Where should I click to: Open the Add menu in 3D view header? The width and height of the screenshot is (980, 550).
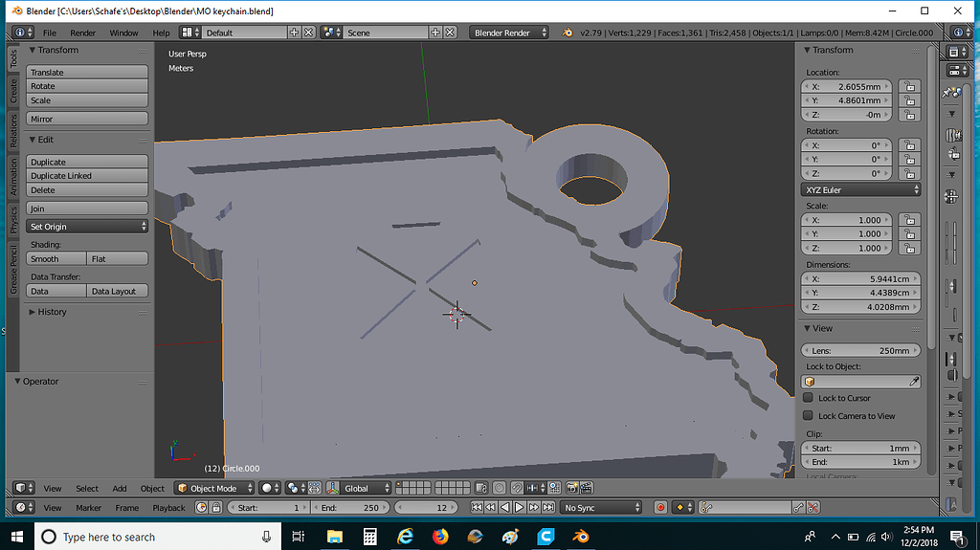(x=120, y=489)
